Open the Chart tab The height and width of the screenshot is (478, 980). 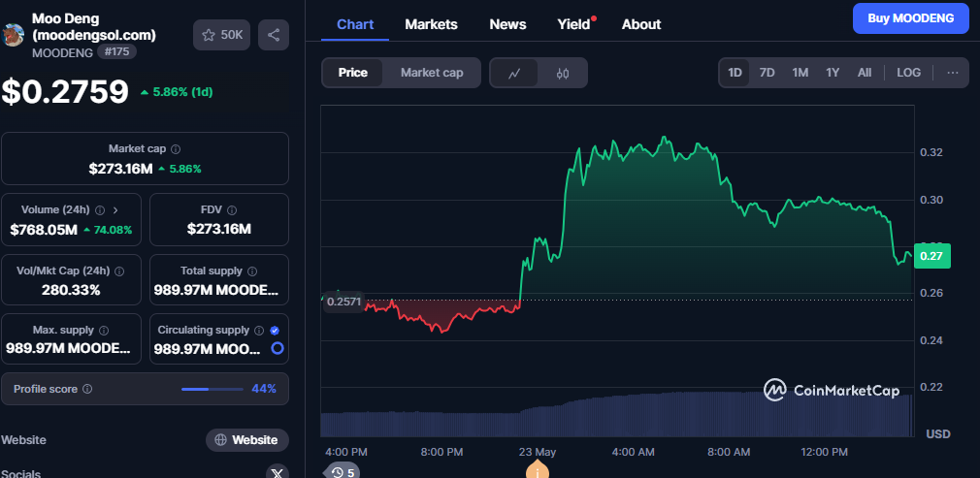point(355,24)
